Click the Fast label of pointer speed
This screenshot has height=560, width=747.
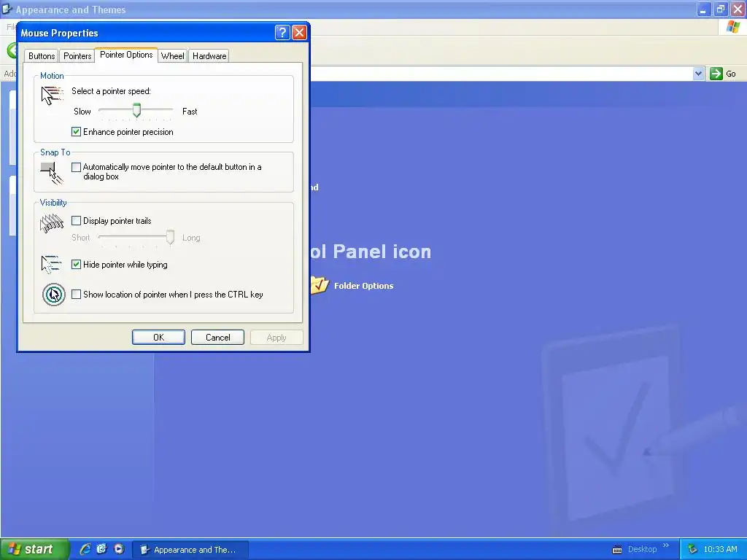[x=190, y=112]
